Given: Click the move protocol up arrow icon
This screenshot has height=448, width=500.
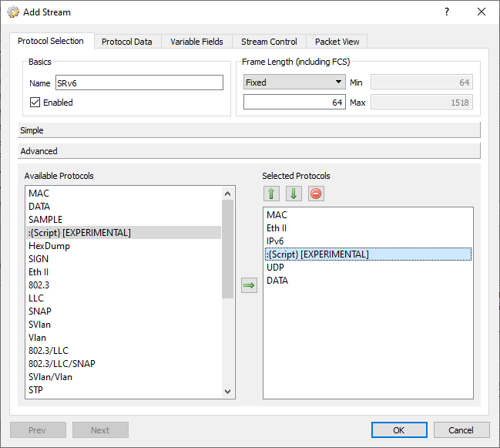Looking at the screenshot, I should [270, 194].
